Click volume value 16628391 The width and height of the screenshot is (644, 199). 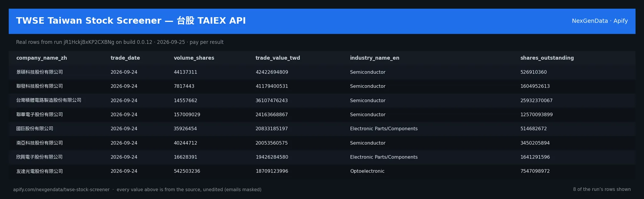point(185,157)
